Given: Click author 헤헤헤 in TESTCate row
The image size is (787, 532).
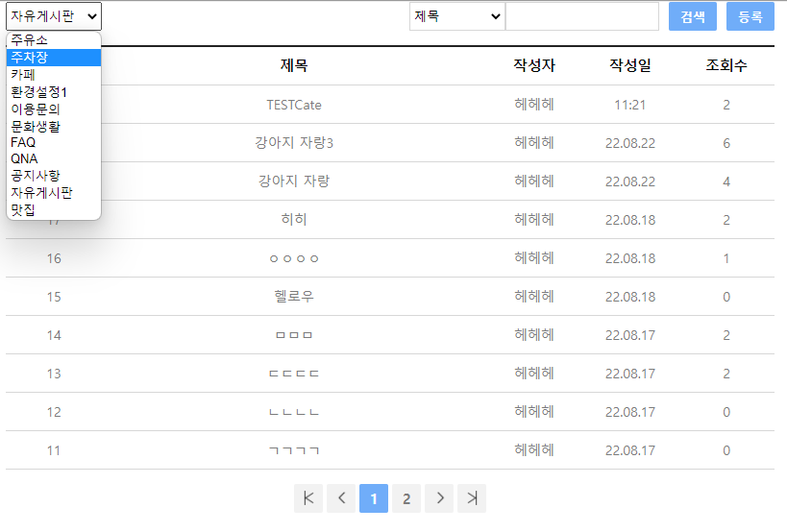Looking at the screenshot, I should [534, 105].
